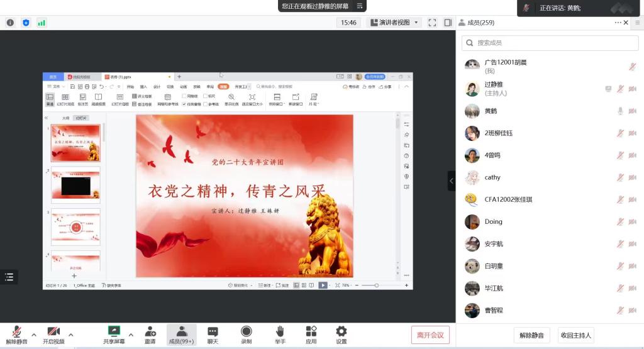Open meeting 设置 gear icon

(x=341, y=335)
